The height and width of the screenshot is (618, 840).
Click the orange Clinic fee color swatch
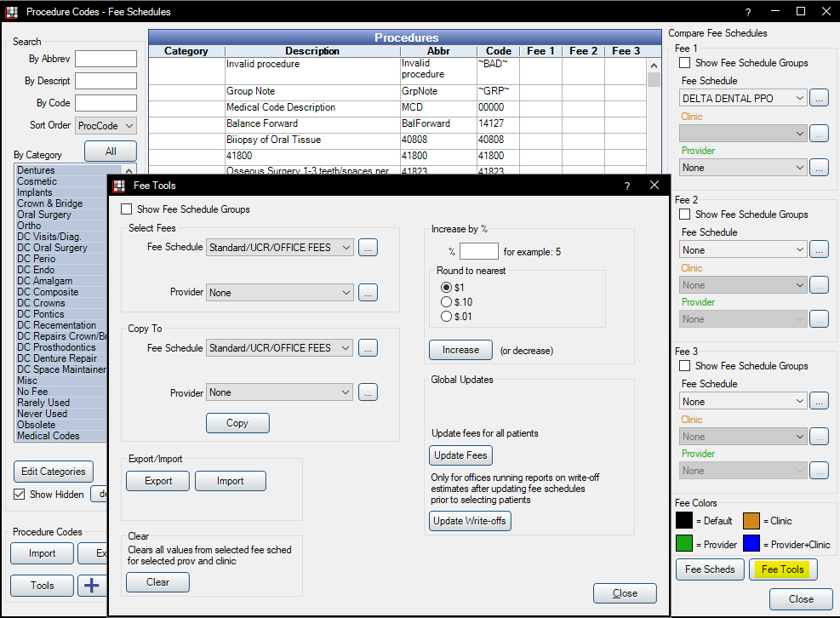point(751,520)
